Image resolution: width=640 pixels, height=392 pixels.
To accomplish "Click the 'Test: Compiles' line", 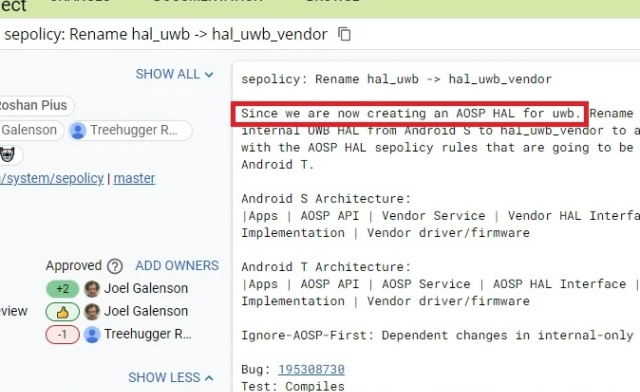I will [x=293, y=386].
